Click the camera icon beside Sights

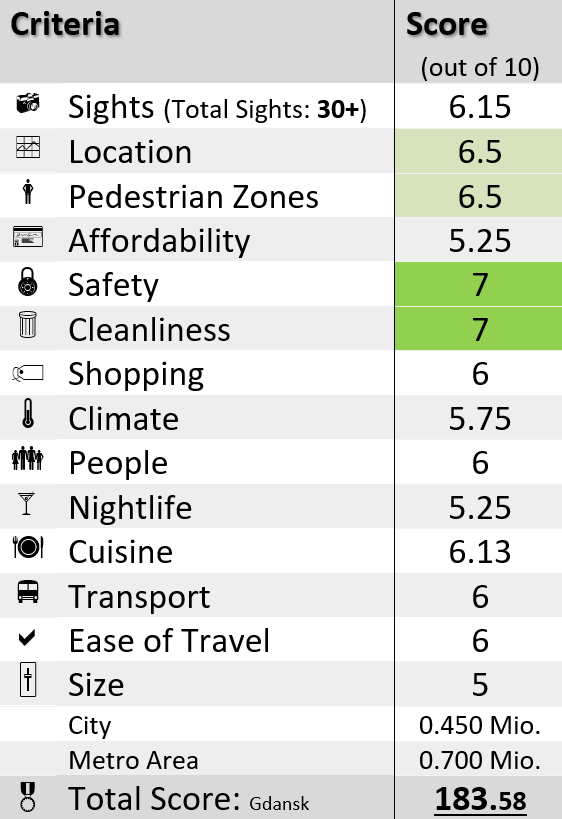coord(28,102)
